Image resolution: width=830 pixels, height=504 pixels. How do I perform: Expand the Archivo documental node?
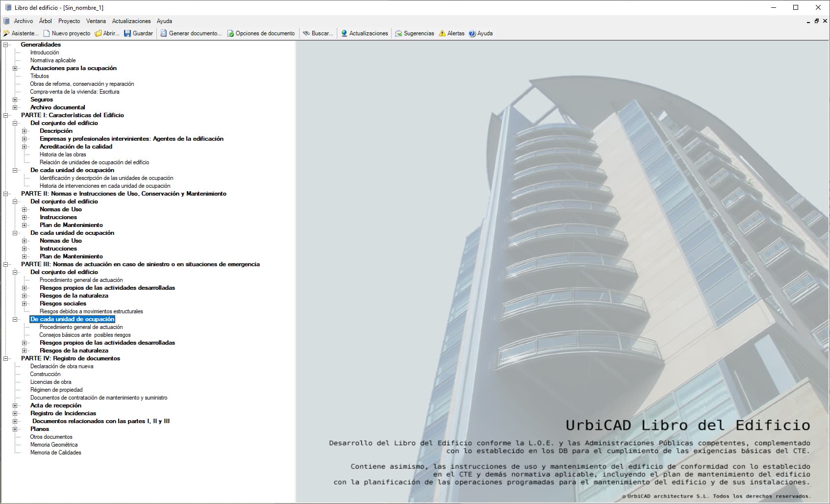15,107
